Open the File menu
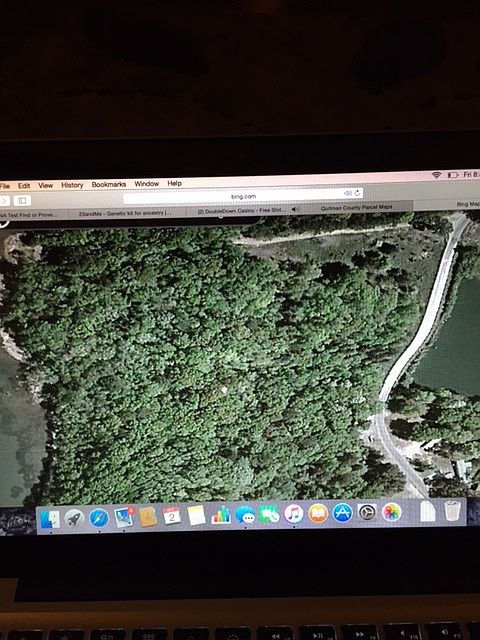 5,186
